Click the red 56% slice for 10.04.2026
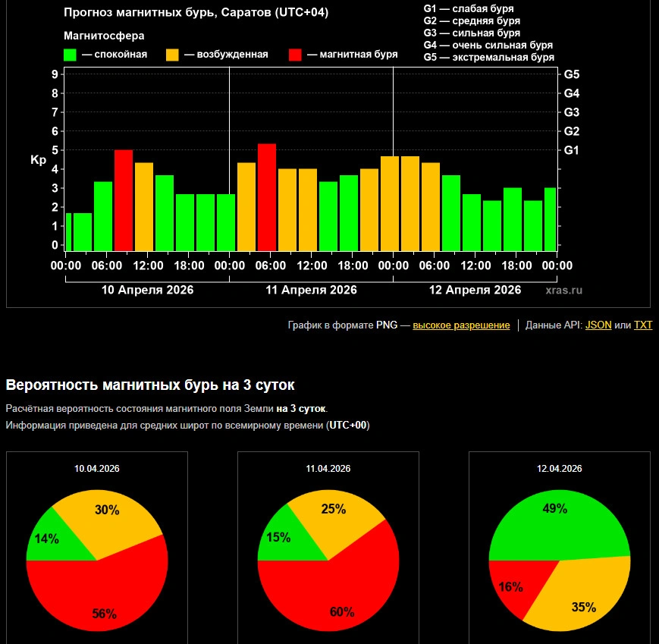 pos(106,592)
